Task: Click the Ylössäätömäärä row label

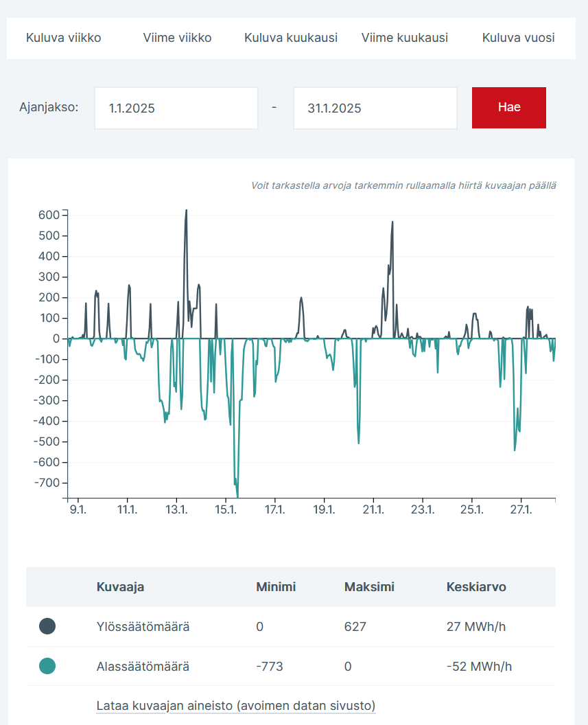Action: pyautogui.click(x=143, y=626)
